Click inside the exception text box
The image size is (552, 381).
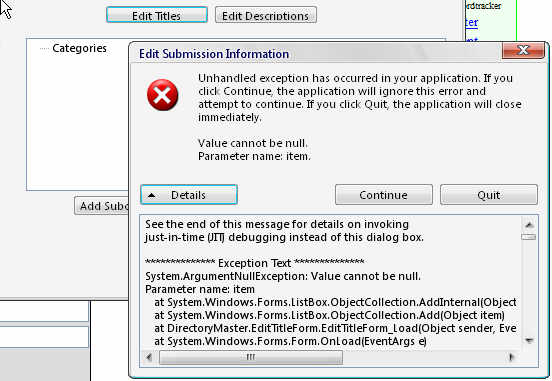click(x=331, y=283)
